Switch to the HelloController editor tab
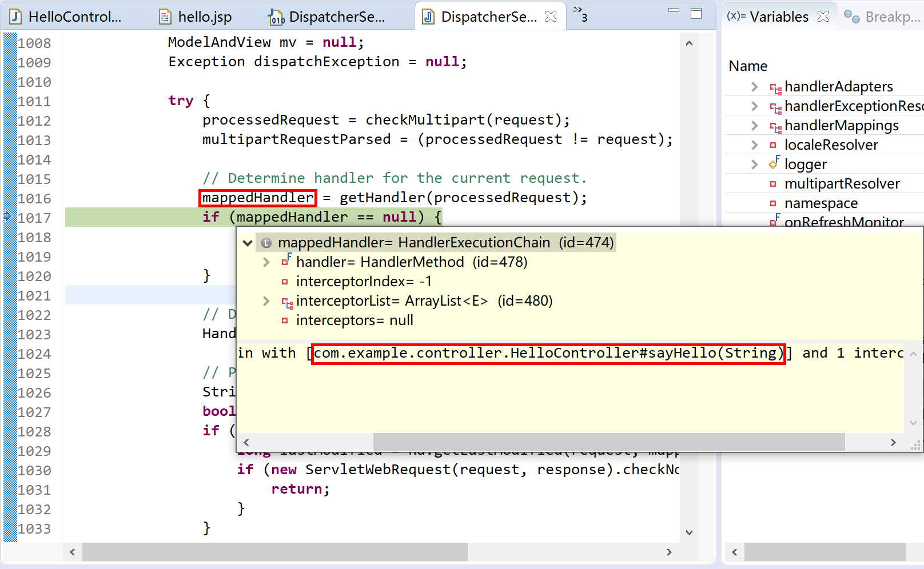 [66, 17]
